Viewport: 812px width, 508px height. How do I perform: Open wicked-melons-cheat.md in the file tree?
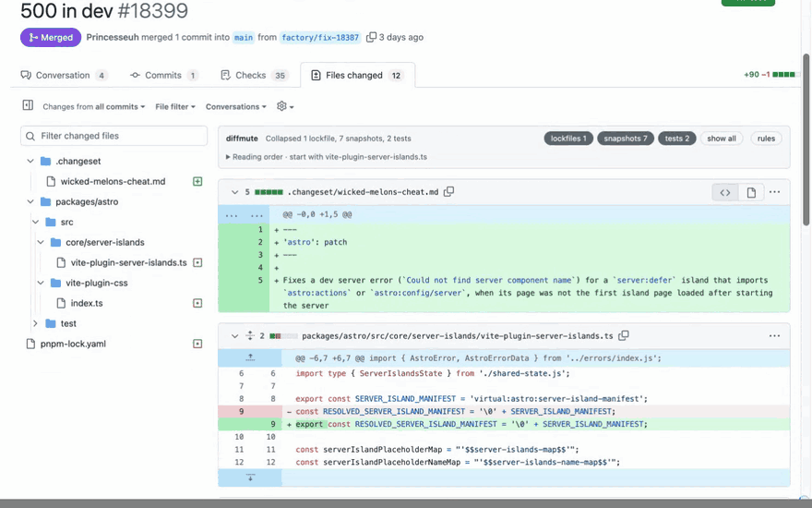[113, 181]
